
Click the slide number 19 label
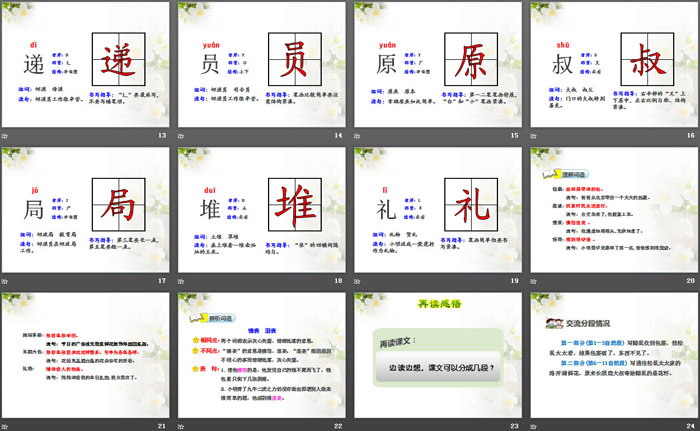pos(514,280)
